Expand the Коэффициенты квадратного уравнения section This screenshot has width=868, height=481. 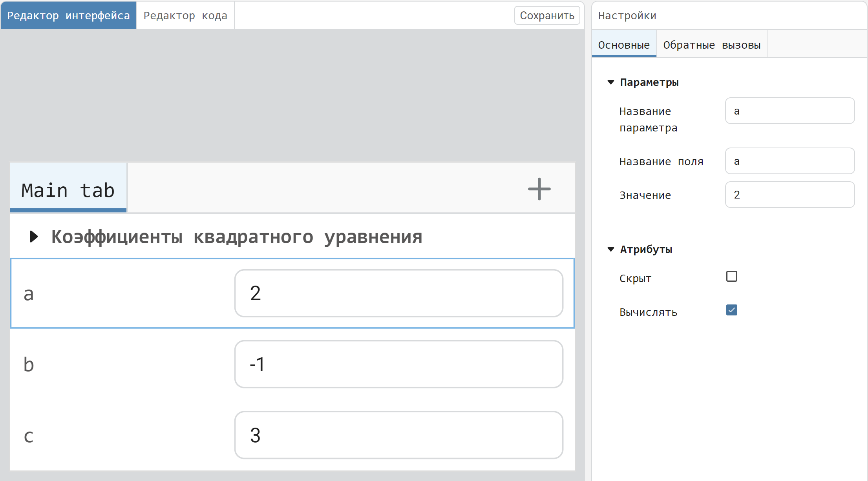(x=33, y=236)
